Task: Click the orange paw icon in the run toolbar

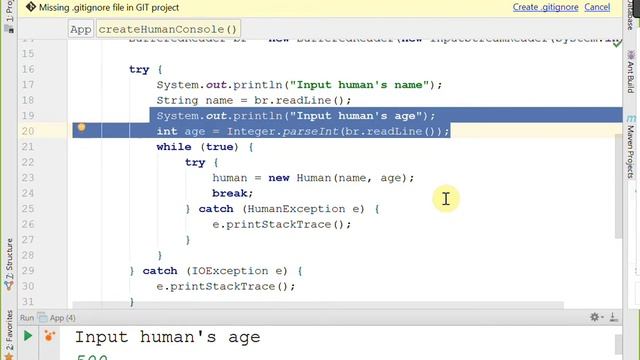Action: click(x=49, y=336)
